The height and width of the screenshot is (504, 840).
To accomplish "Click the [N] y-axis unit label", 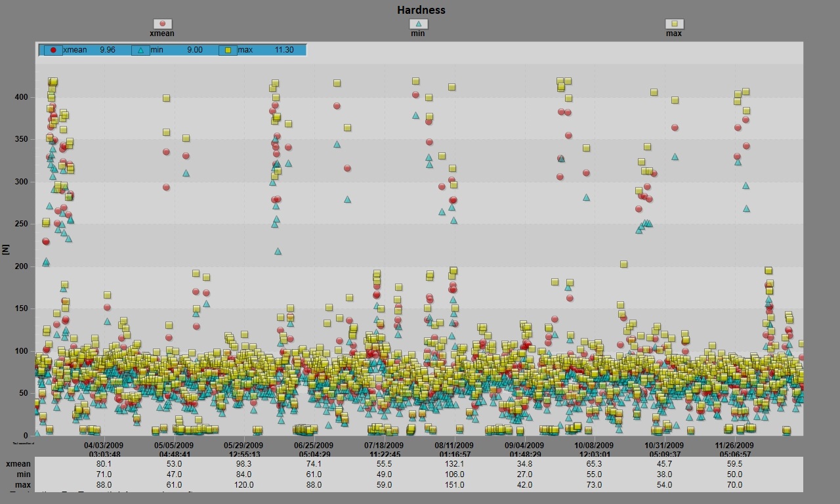I will [x=6, y=249].
